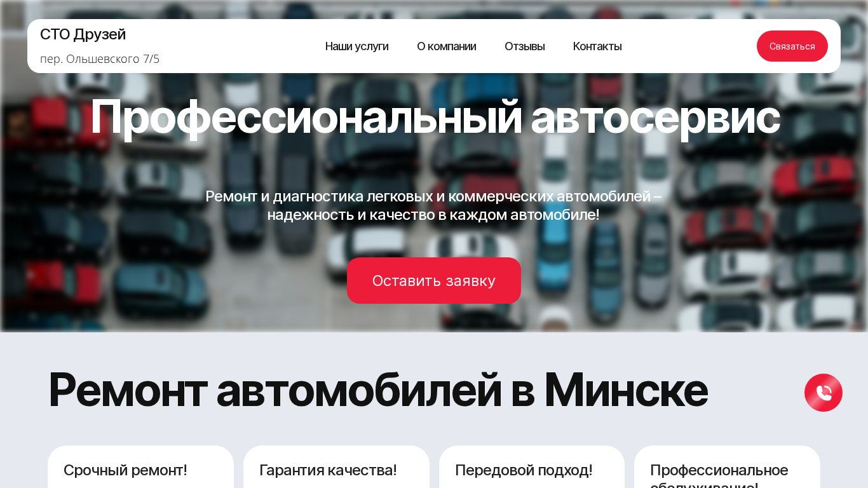Click the Профессиональный автосервис hero heading
Image resolution: width=868 pixels, height=488 pixels.
435,118
